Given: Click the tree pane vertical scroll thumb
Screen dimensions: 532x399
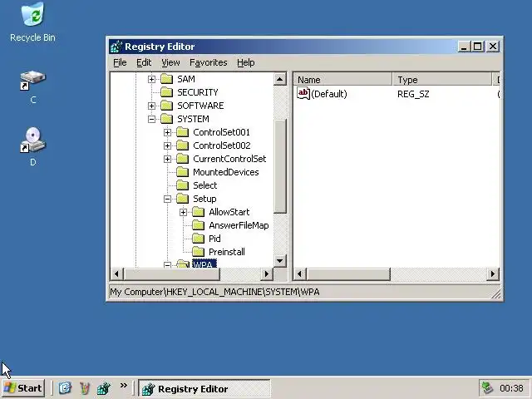Looking at the screenshot, I should [x=280, y=166].
